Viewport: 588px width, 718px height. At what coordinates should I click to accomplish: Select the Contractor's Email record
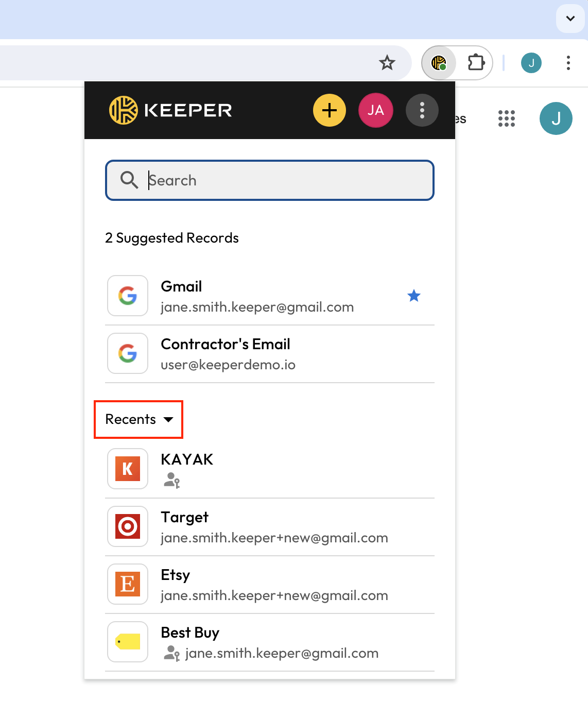(270, 354)
